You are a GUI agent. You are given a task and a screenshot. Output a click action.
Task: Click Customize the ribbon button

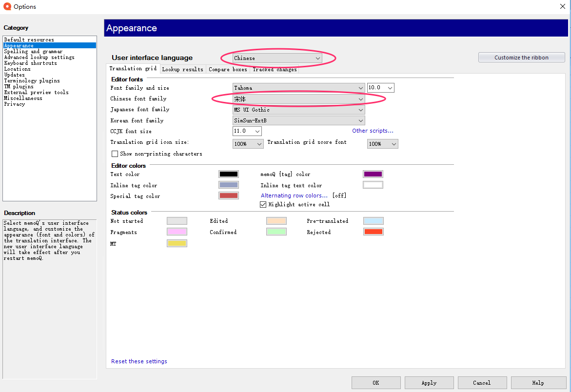point(521,58)
